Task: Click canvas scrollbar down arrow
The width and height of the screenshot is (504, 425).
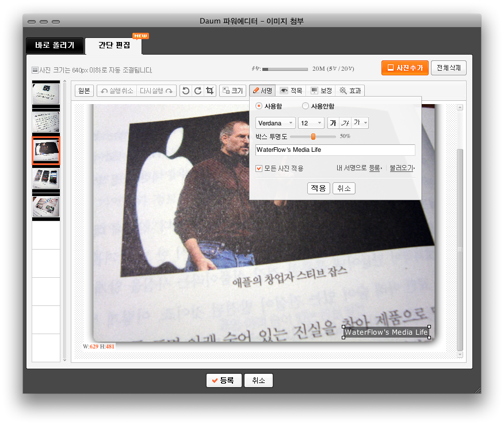Action: click(460, 354)
